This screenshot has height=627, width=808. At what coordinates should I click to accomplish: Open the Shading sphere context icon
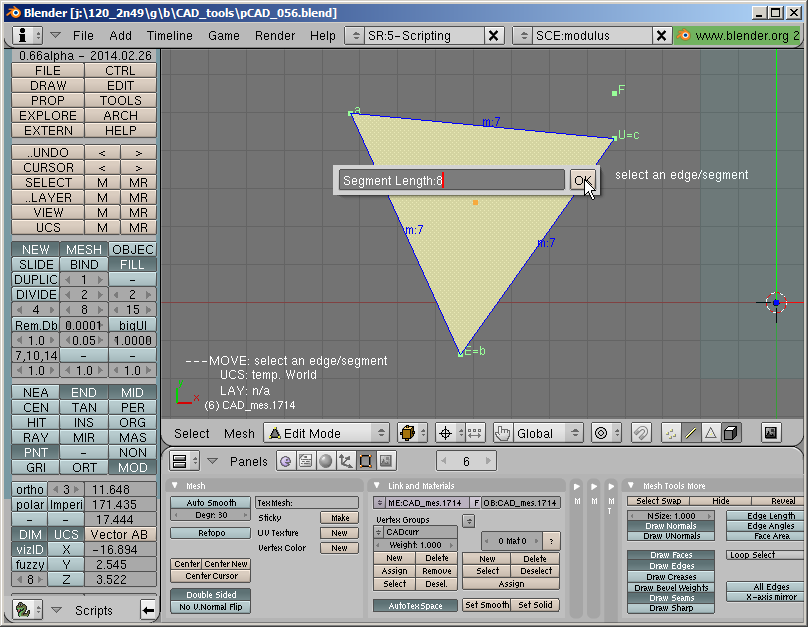click(x=325, y=461)
